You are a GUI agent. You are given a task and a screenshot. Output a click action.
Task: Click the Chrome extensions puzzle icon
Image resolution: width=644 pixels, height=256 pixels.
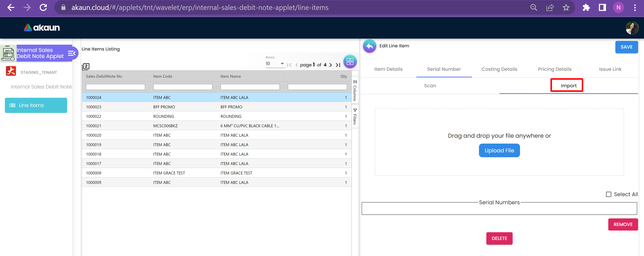pyautogui.click(x=586, y=8)
